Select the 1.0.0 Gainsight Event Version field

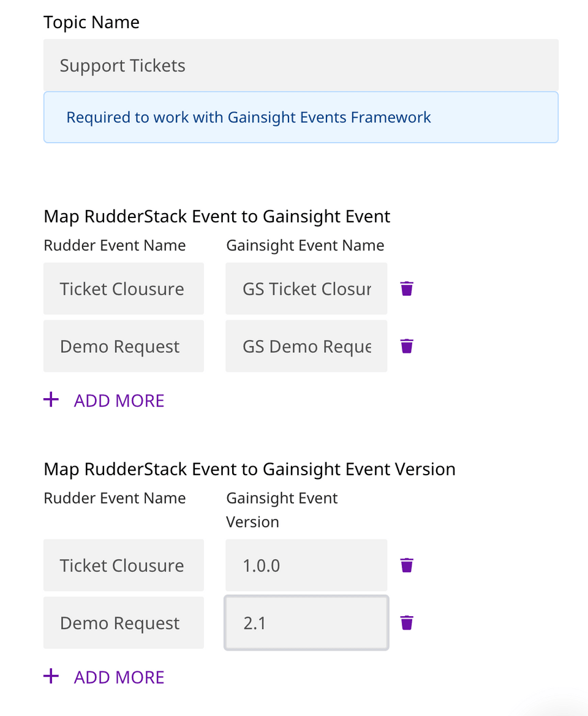(x=306, y=565)
